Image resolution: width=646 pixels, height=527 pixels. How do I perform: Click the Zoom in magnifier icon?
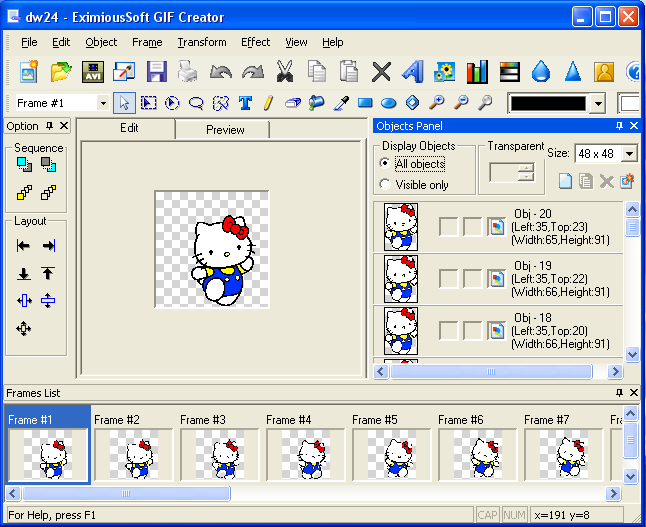click(437, 103)
